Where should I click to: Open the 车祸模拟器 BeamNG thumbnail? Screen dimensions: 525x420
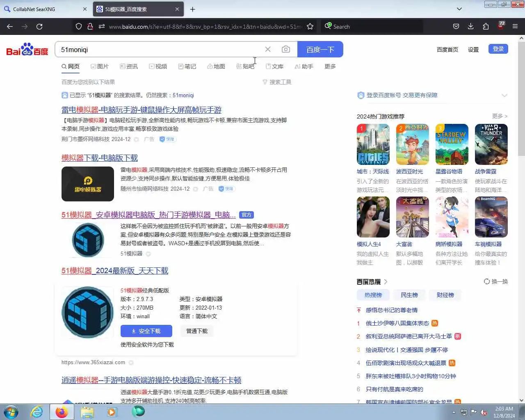coord(491,217)
